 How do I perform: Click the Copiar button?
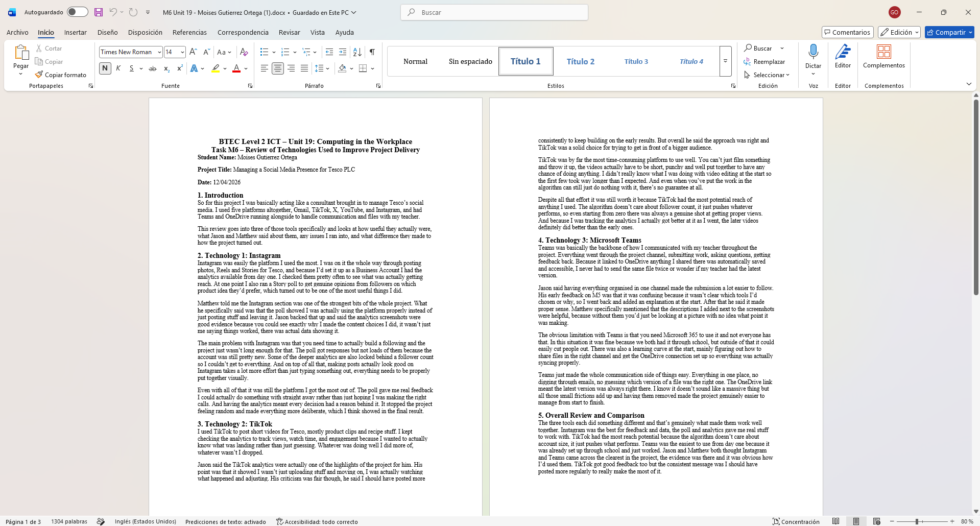click(49, 61)
